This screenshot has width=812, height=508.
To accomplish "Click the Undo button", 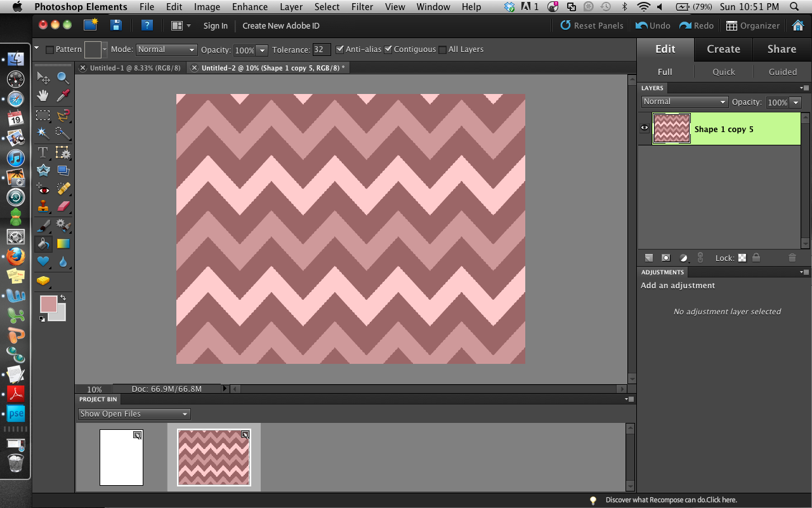I will click(653, 25).
